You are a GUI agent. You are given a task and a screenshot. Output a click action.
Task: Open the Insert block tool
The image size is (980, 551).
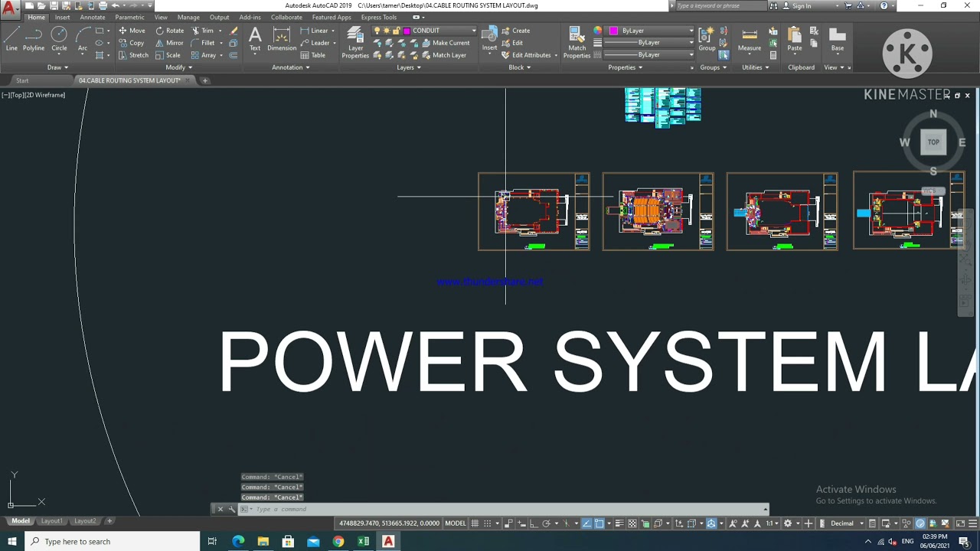489,39
